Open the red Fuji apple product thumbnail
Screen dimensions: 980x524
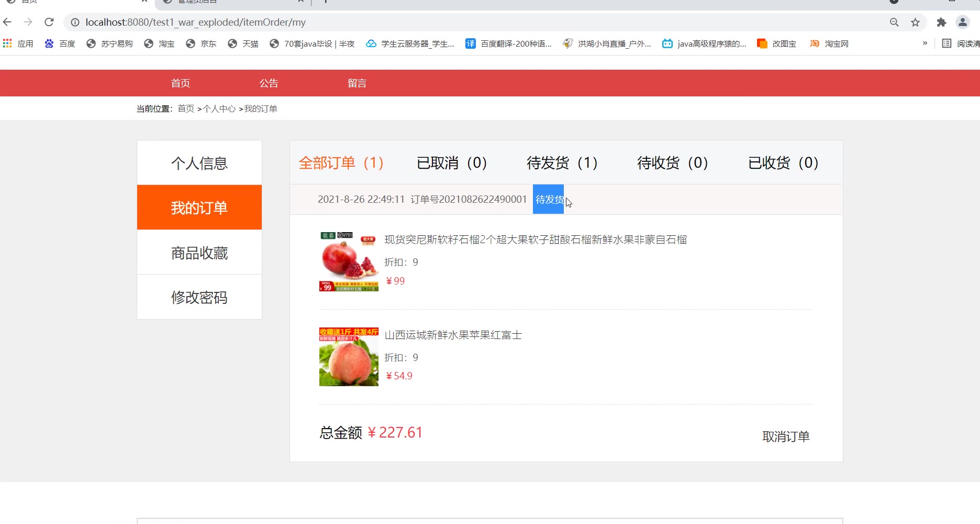pyautogui.click(x=349, y=357)
